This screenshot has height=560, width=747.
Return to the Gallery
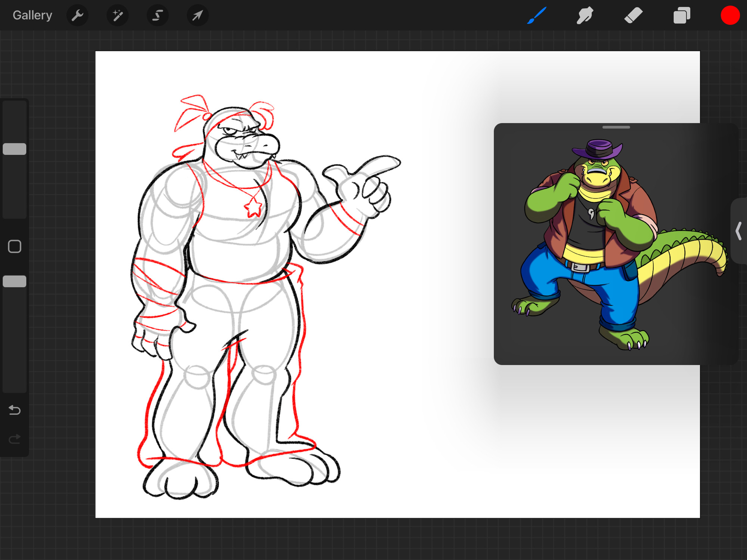pyautogui.click(x=32, y=15)
